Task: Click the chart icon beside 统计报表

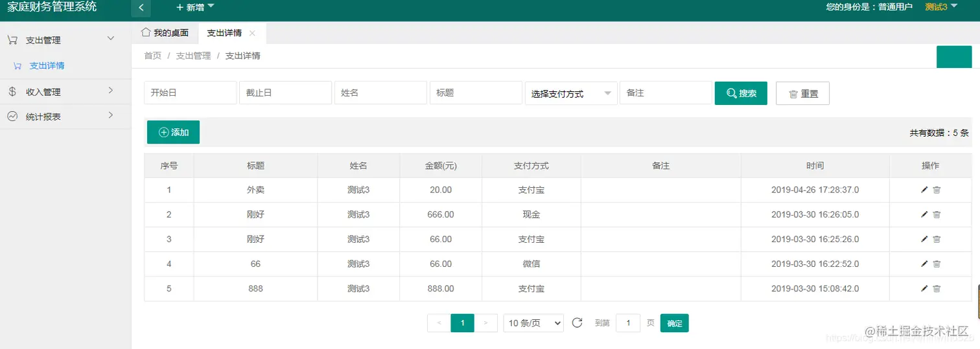Action: (12, 117)
